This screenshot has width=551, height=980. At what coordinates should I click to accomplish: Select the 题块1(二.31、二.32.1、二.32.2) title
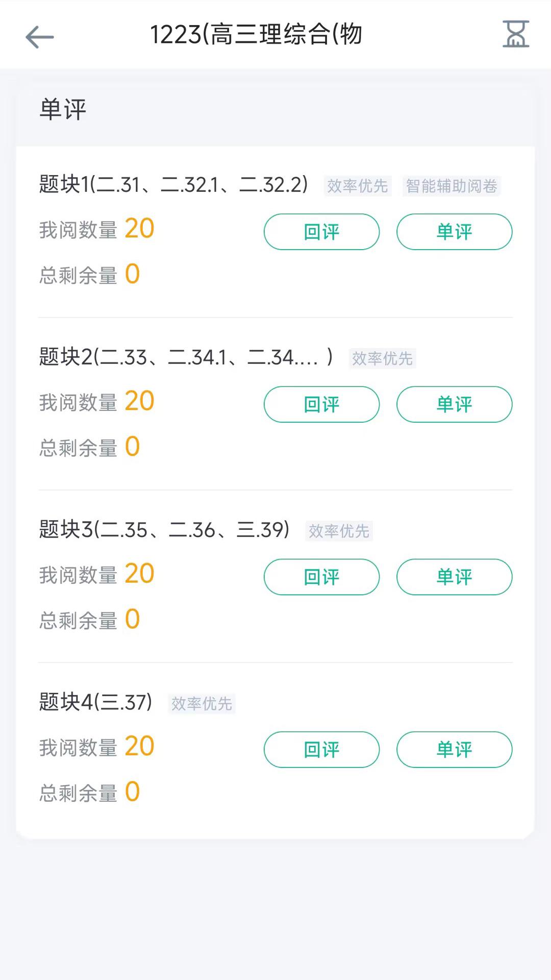click(173, 184)
